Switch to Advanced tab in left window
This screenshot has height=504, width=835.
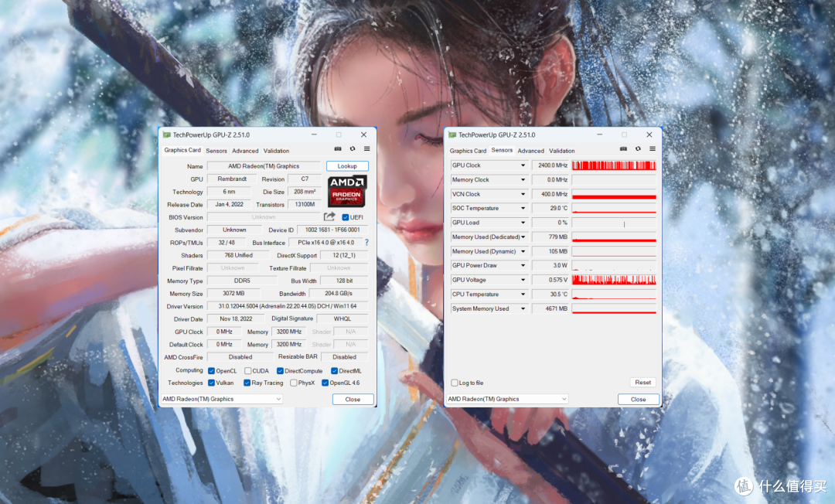pos(245,151)
